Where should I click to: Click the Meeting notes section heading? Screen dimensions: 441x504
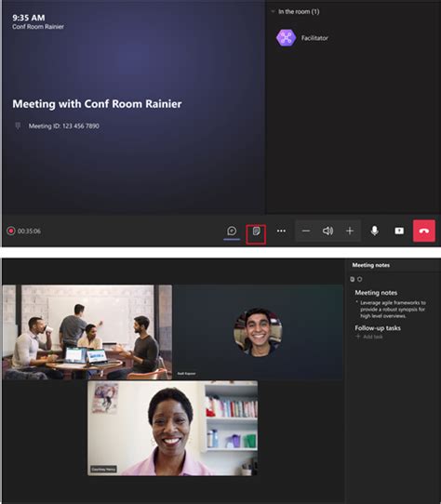click(x=376, y=293)
